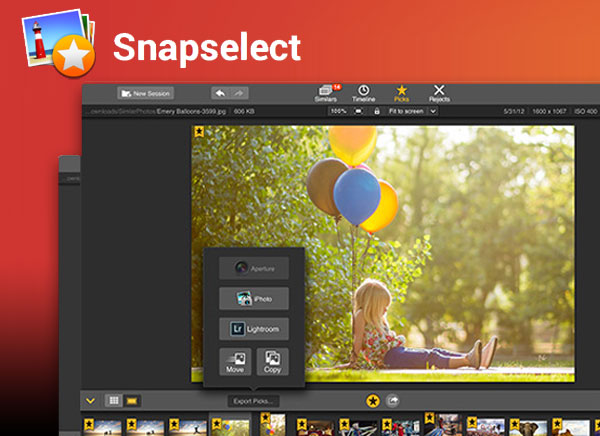This screenshot has width=600, height=436.
Task: Toggle the zoom lock icon
Action: pos(377,111)
